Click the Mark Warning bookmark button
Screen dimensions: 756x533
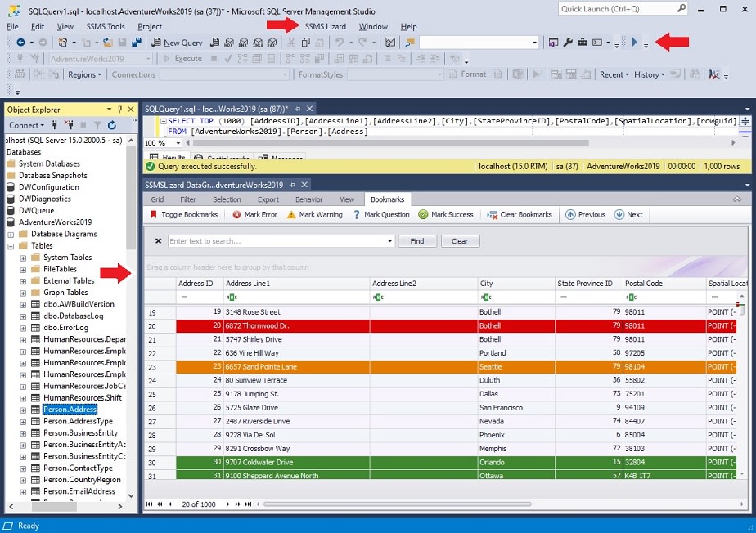315,215
